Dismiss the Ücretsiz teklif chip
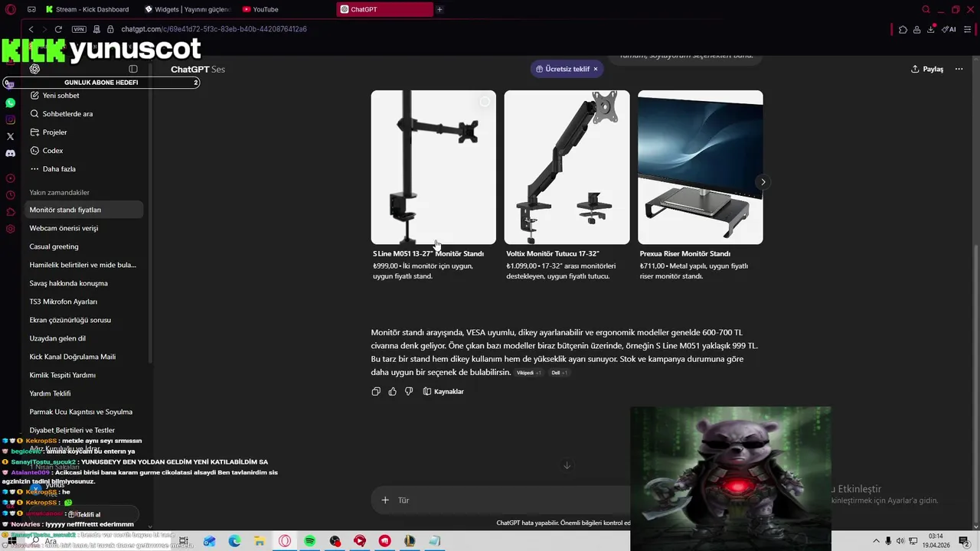The width and height of the screenshot is (980, 551). [596, 69]
